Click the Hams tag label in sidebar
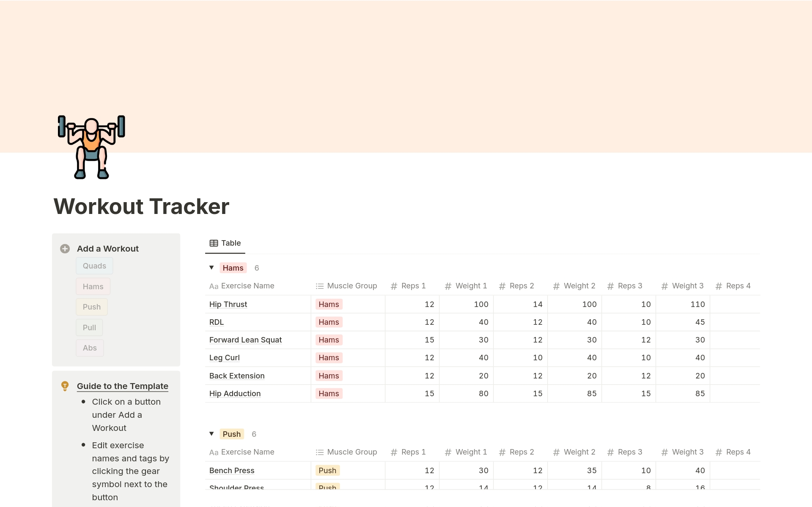This screenshot has height=507, width=812. coord(93,286)
